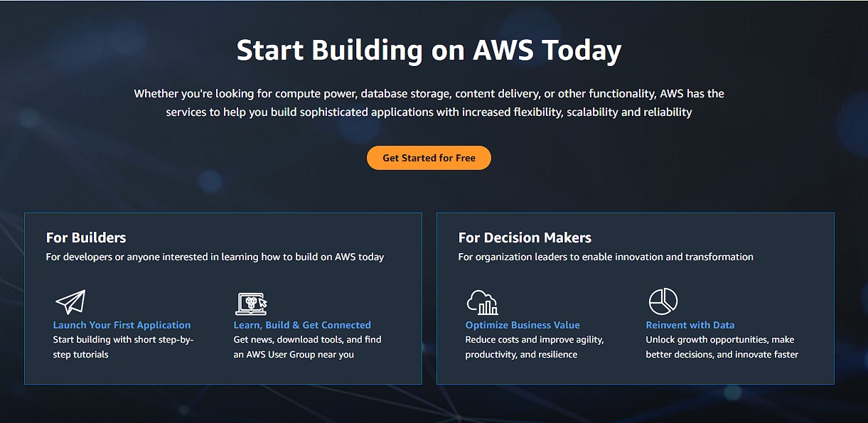Click the laptop with cursor icon

pos(251,303)
